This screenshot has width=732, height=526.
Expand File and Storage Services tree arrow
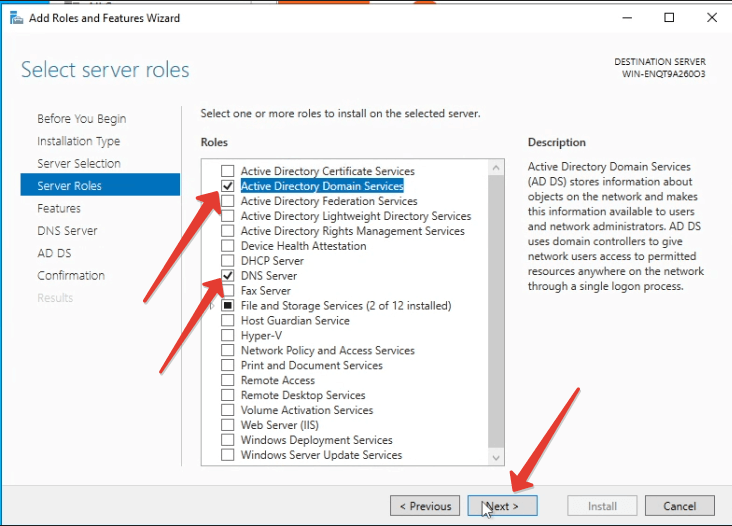212,306
